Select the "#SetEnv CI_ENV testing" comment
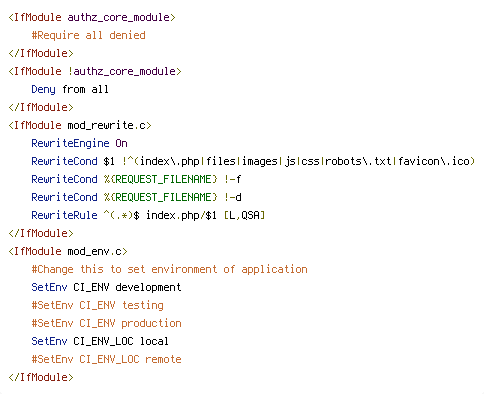 pyautogui.click(x=97, y=305)
